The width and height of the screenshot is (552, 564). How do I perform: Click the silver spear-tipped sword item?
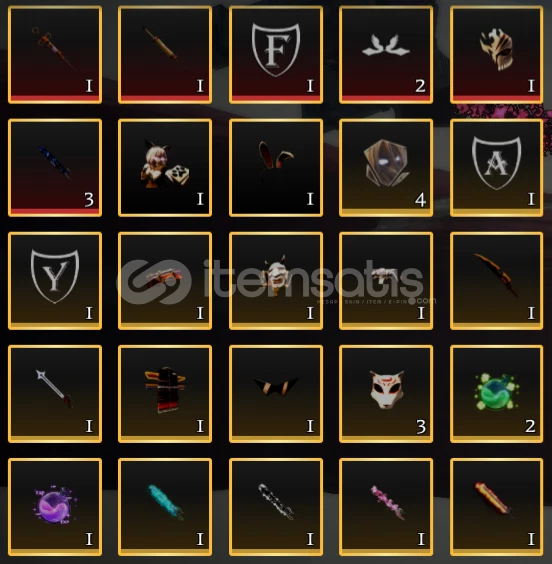click(x=55, y=394)
